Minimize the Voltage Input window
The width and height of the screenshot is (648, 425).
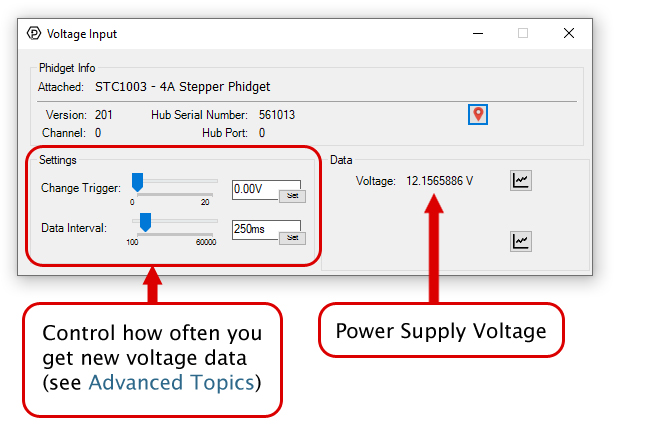[476, 33]
